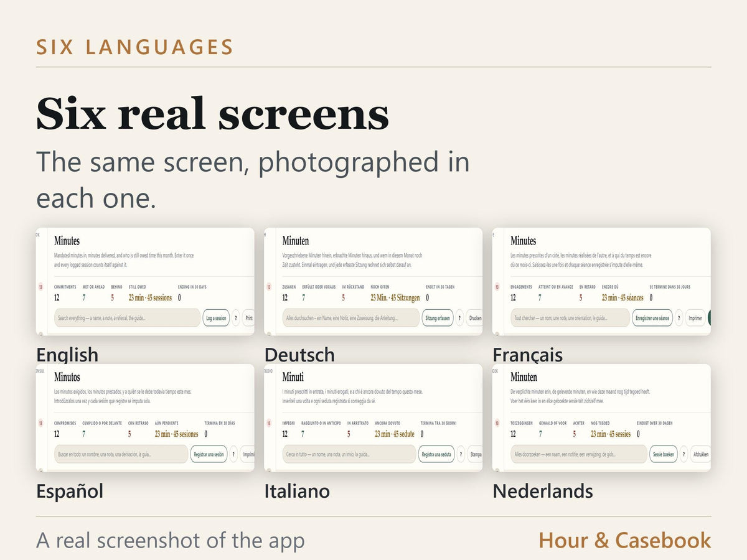The image size is (747, 560).
Task: Click the "Imprimer" button
Action: pyautogui.click(x=695, y=318)
